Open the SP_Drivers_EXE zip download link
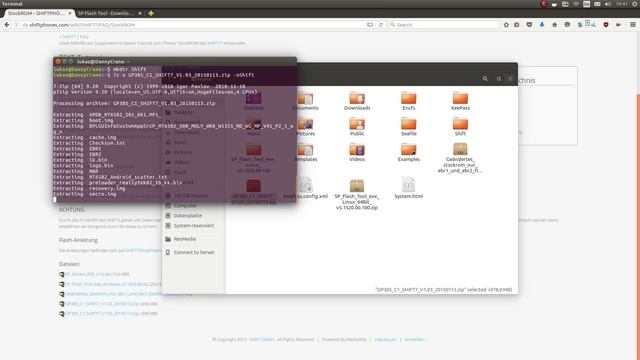Screen dimensions: 640x360 click(88, 274)
